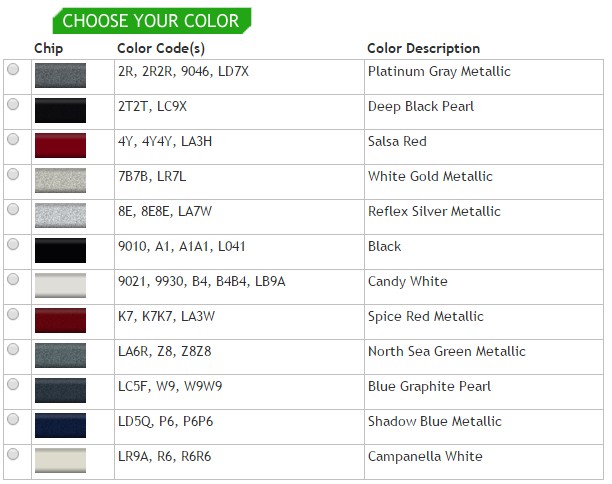Choose the Candy White radio option

[13, 280]
